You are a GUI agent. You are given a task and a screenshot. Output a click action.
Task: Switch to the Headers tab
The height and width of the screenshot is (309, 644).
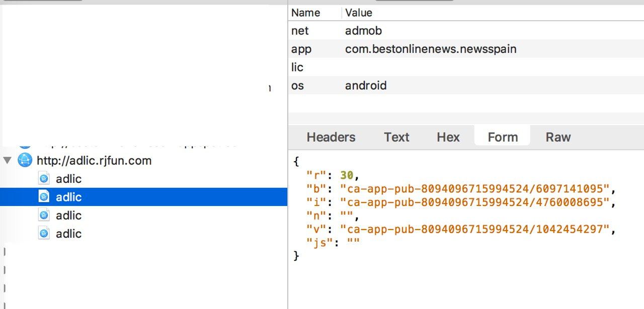pyautogui.click(x=331, y=137)
